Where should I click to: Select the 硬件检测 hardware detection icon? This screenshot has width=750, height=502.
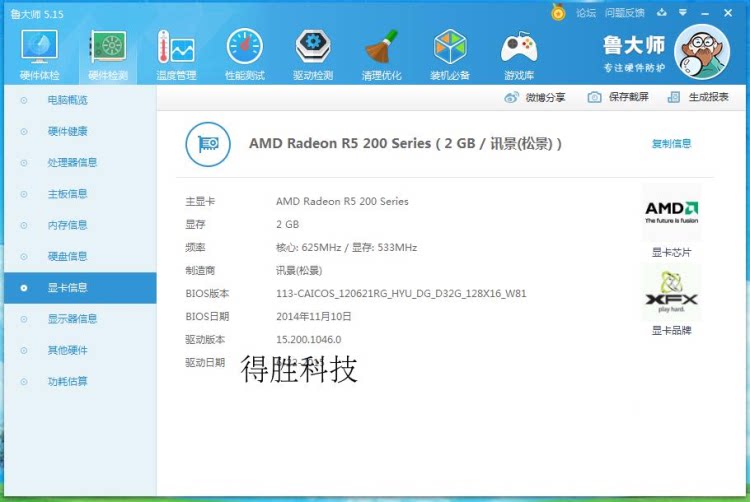coord(108,47)
